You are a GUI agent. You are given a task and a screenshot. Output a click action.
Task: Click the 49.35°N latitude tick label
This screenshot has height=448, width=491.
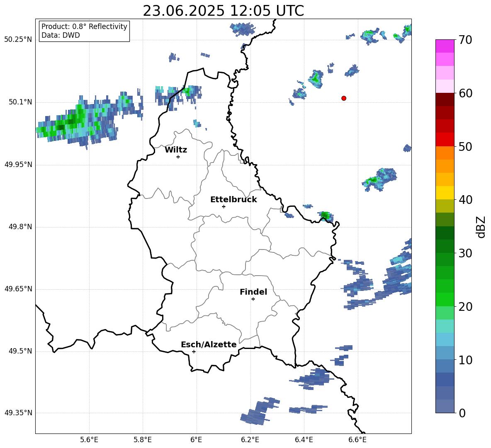[x=18, y=413]
